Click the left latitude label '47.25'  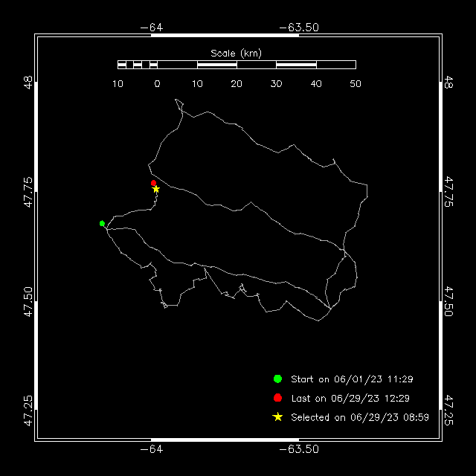click(x=28, y=411)
